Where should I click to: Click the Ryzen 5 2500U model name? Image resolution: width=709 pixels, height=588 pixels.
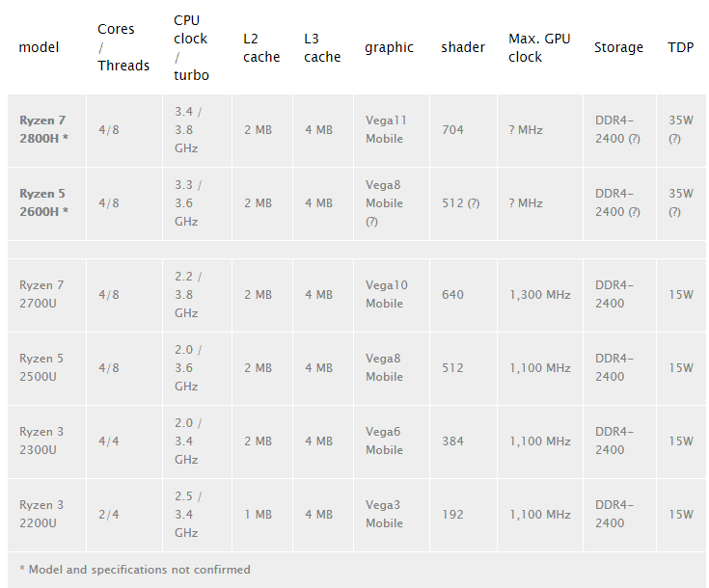click(x=41, y=367)
